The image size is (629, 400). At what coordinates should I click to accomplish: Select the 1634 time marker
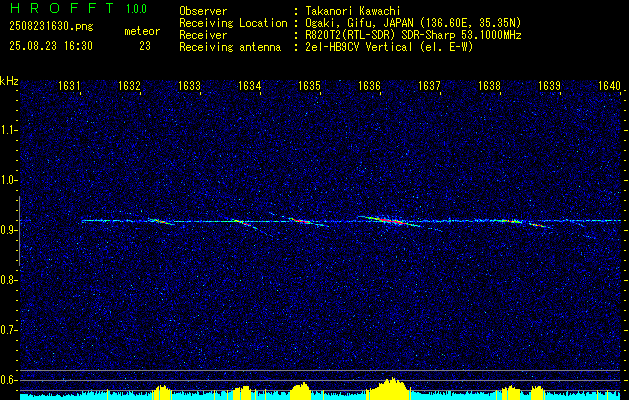point(250,86)
